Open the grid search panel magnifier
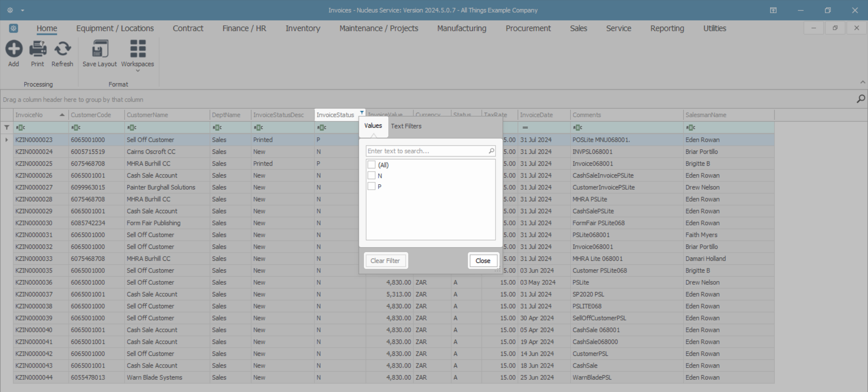 (860, 99)
